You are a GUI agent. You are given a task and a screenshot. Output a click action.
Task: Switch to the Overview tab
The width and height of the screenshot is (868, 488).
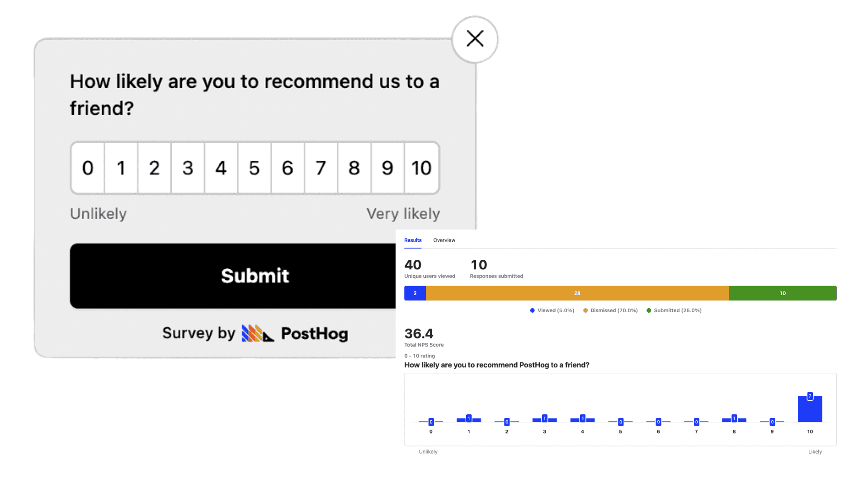tap(444, 240)
